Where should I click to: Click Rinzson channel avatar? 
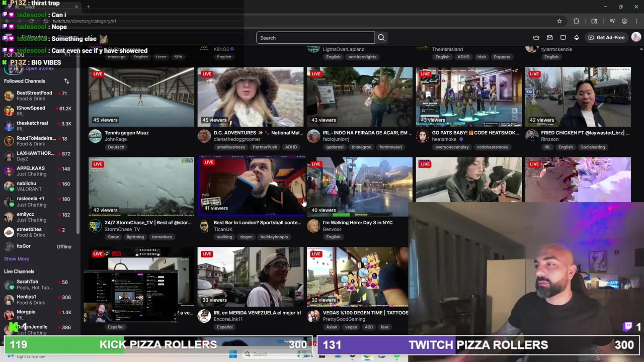(x=531, y=136)
